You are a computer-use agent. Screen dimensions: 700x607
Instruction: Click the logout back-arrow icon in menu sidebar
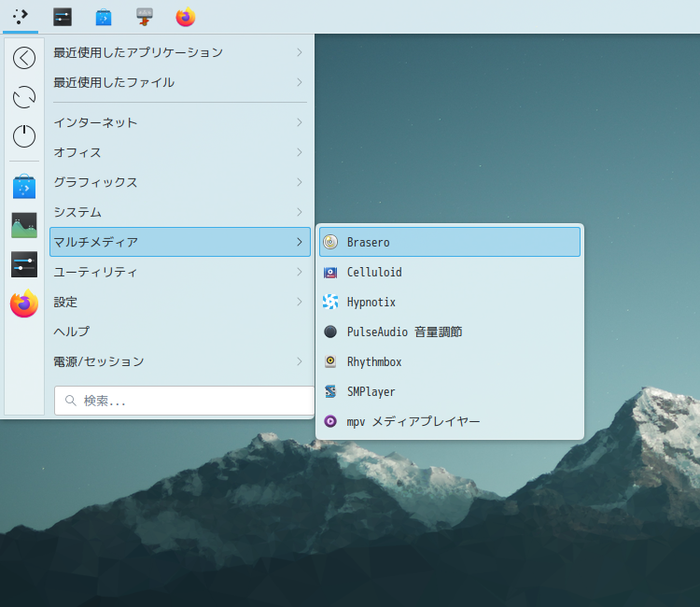tap(24, 58)
